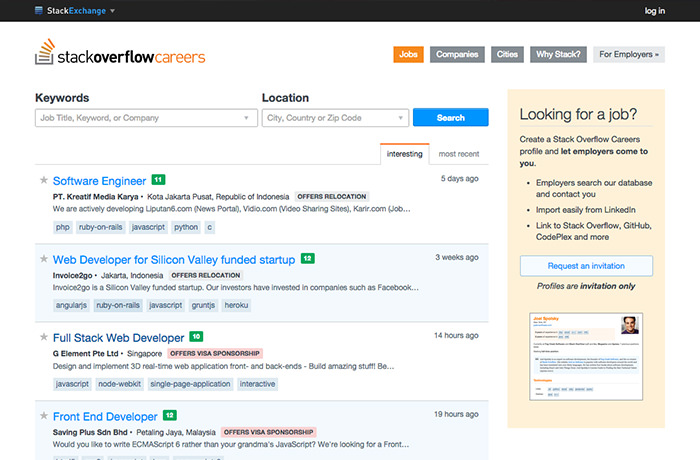Open the Why Stack? tab
700x460 pixels.
pyautogui.click(x=558, y=54)
